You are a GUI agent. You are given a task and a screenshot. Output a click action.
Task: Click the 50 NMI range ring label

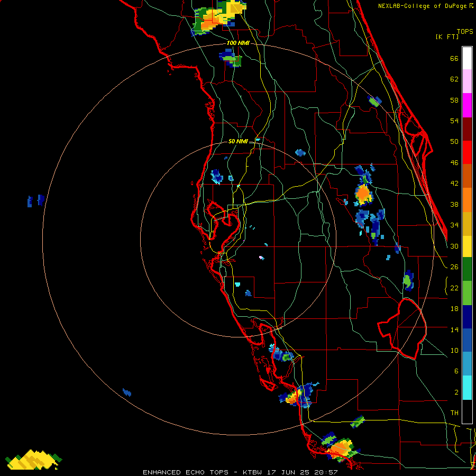pos(238,141)
